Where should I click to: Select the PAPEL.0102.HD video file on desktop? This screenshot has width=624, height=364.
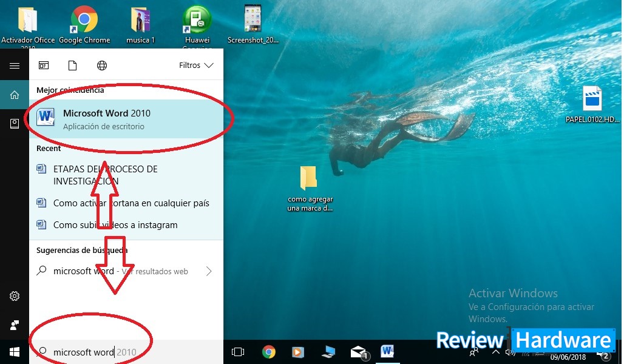(592, 104)
